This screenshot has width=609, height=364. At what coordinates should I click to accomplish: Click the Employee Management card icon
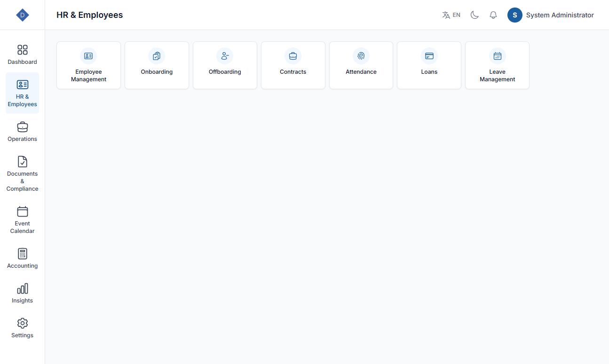click(x=88, y=56)
